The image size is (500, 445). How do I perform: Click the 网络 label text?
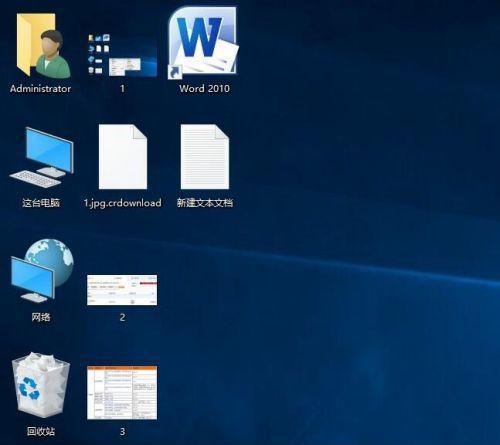point(41,317)
